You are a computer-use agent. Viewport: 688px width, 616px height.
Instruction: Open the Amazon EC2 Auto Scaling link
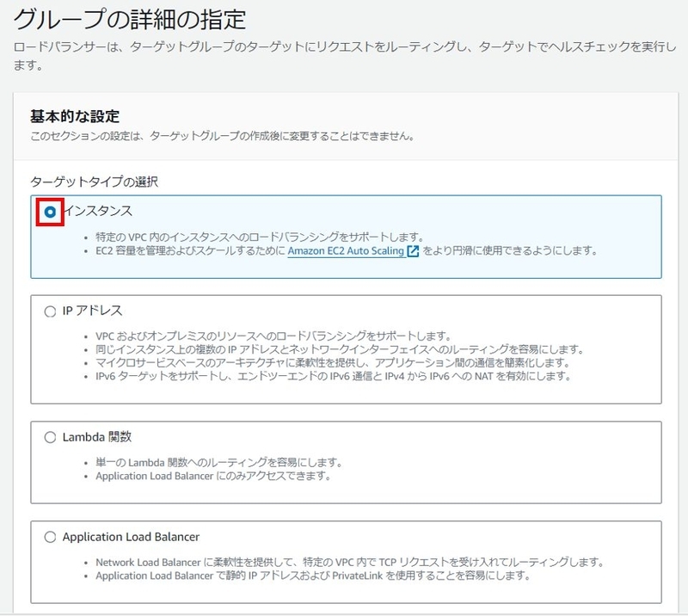pos(346,251)
